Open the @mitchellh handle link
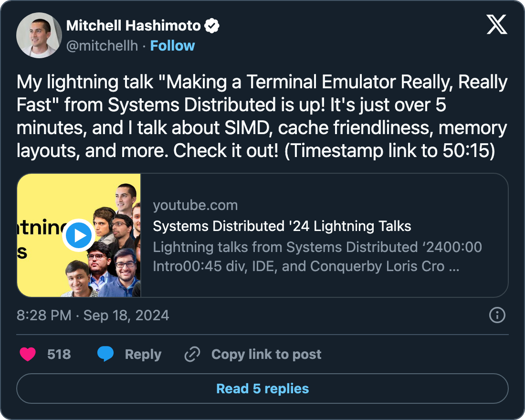 pyautogui.click(x=102, y=46)
